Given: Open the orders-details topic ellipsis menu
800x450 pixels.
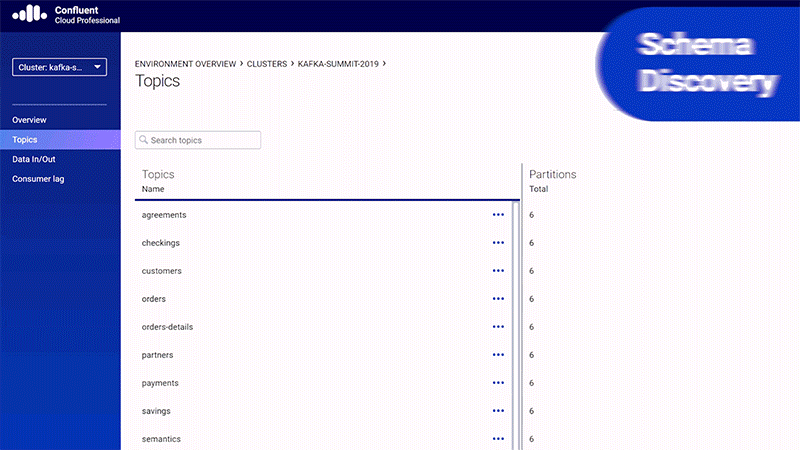Looking at the screenshot, I should [x=498, y=327].
